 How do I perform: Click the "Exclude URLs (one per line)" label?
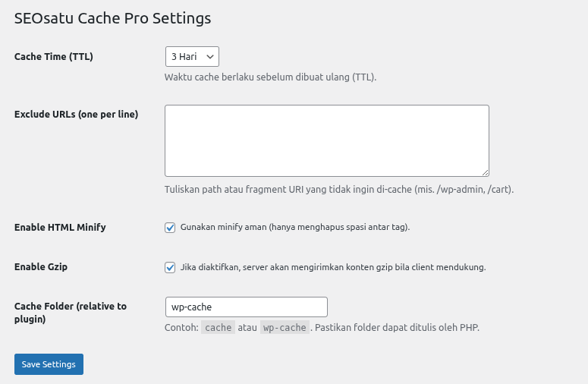click(x=76, y=114)
